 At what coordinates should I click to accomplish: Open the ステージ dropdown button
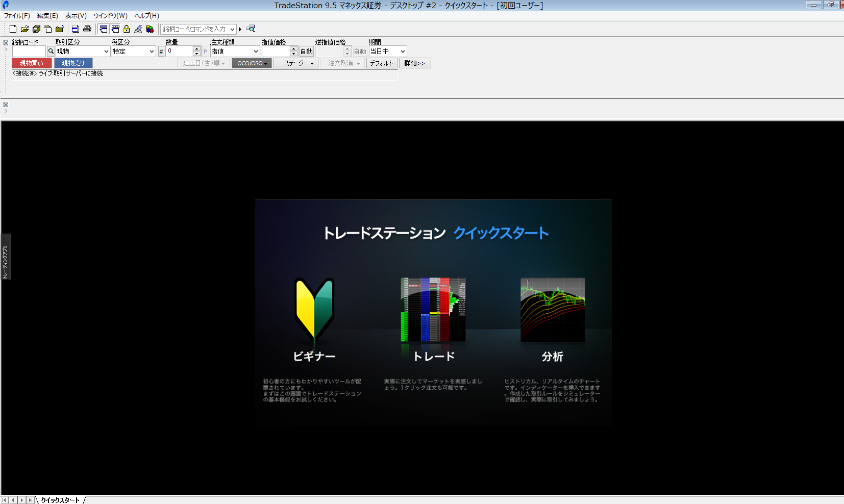(296, 63)
